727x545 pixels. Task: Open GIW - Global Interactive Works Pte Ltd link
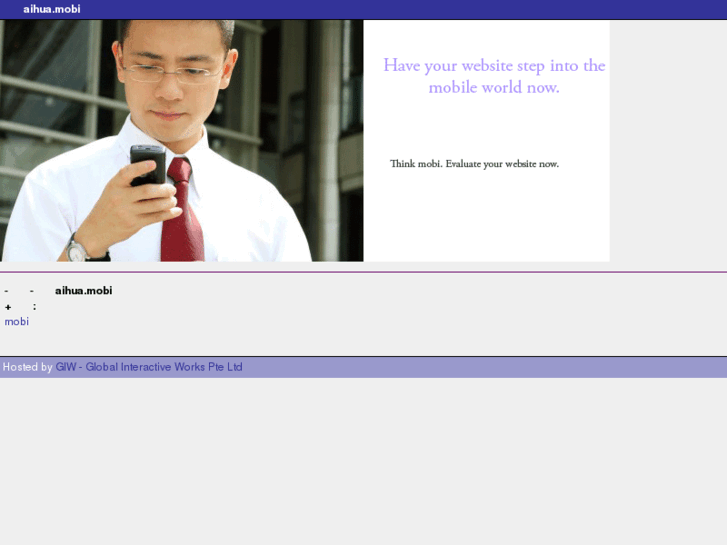tap(149, 367)
